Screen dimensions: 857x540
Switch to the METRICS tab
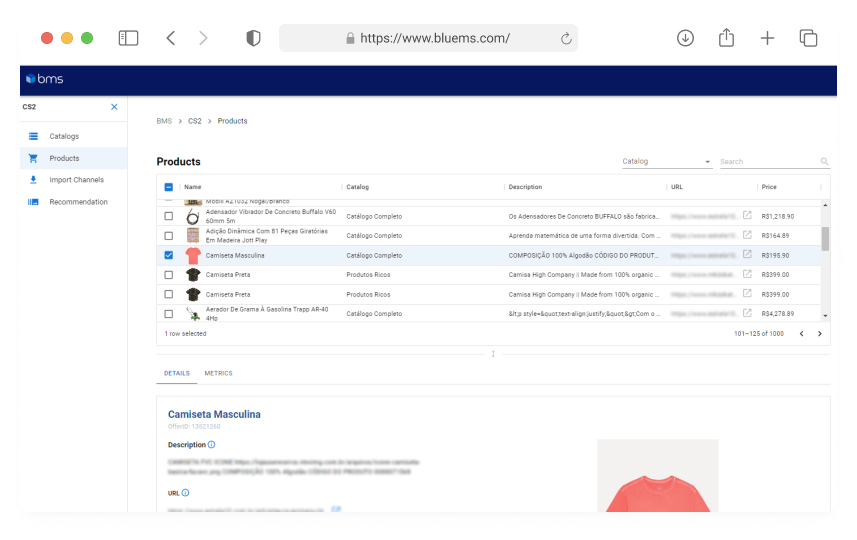(x=218, y=373)
